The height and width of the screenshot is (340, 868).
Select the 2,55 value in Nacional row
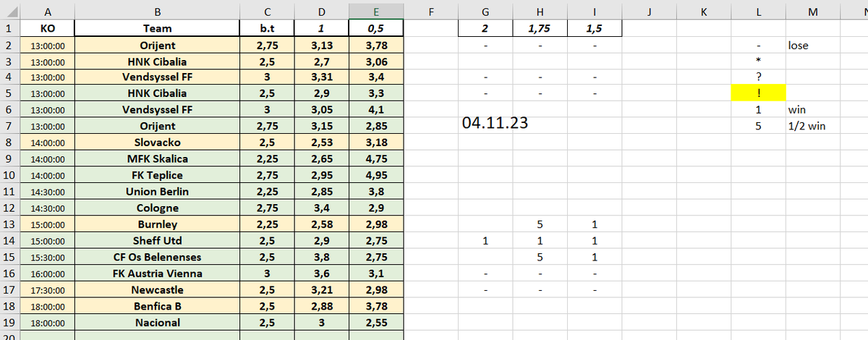(x=376, y=322)
